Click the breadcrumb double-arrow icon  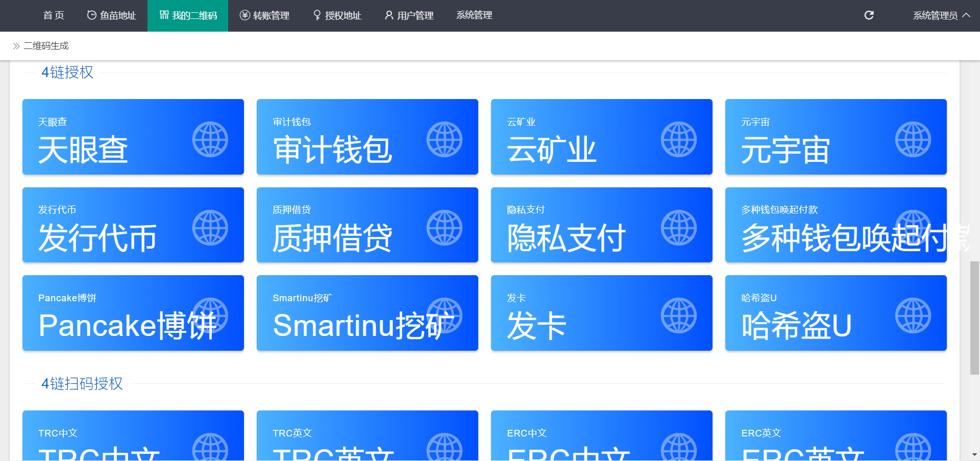click(x=16, y=46)
